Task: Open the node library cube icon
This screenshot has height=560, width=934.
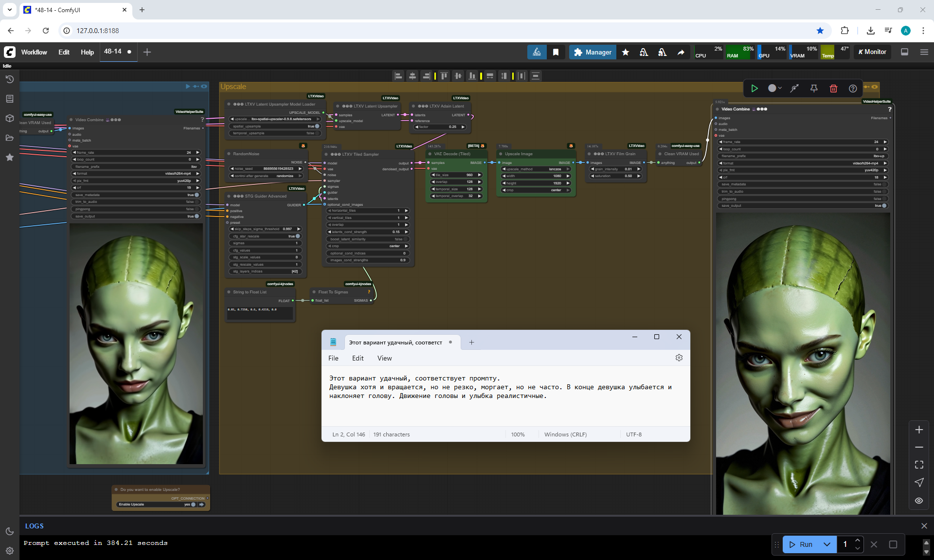Action: point(10,118)
